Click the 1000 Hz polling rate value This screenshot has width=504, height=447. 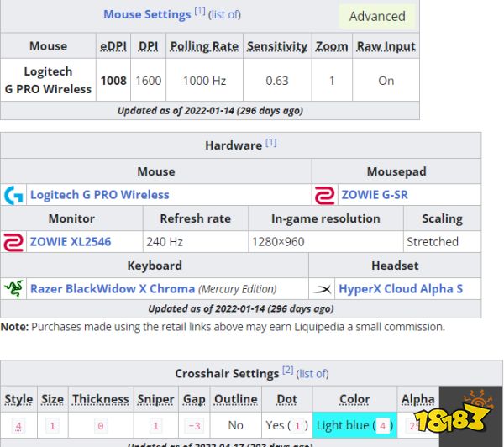click(x=204, y=81)
